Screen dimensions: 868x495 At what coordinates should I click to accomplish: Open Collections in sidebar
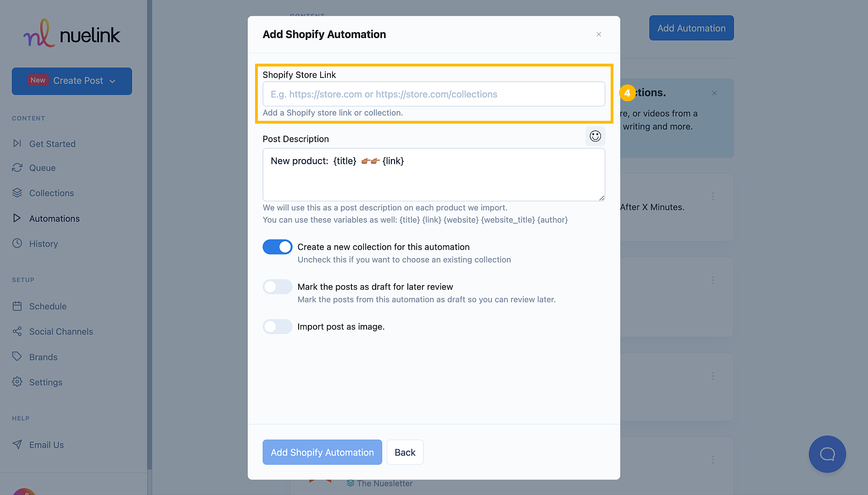[x=51, y=193]
